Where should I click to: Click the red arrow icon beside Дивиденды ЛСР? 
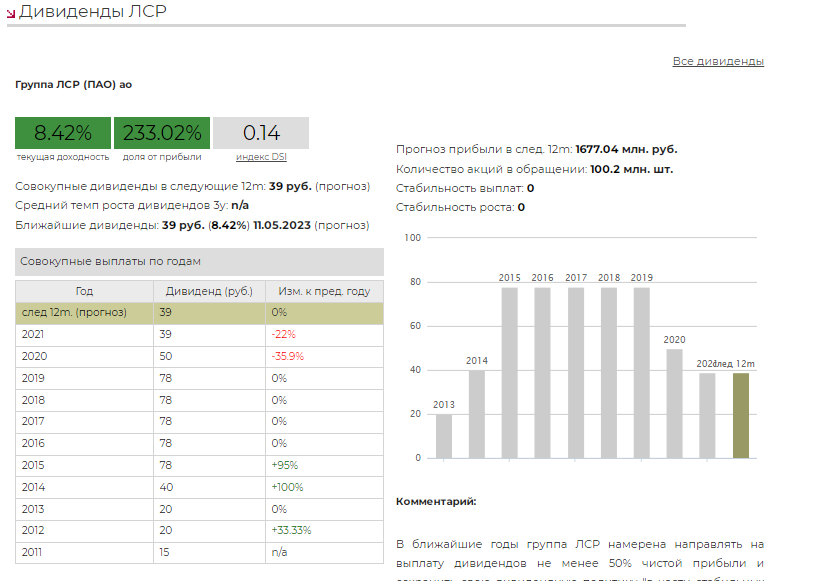click(x=10, y=14)
